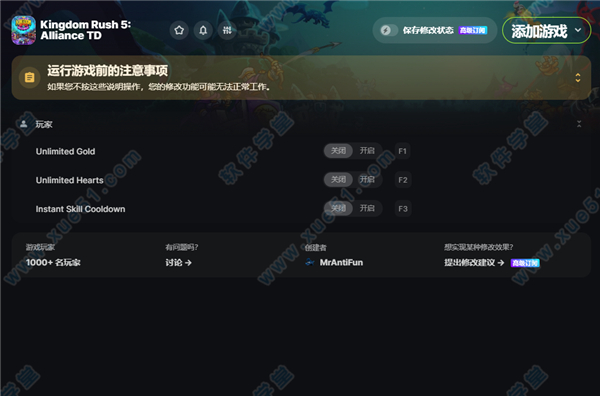Viewport: 600px width, 396px height.
Task: Click the notification bell icon
Action: coord(203,30)
